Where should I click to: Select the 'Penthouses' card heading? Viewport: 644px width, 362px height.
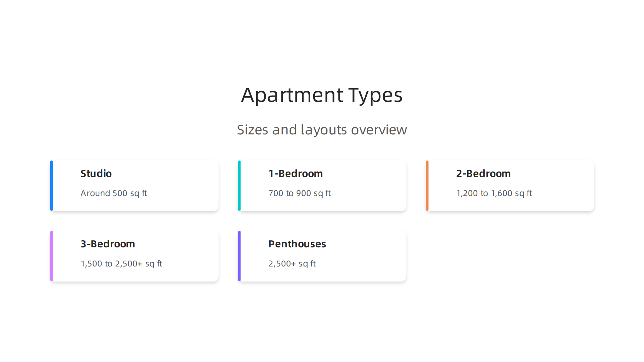[297, 244]
